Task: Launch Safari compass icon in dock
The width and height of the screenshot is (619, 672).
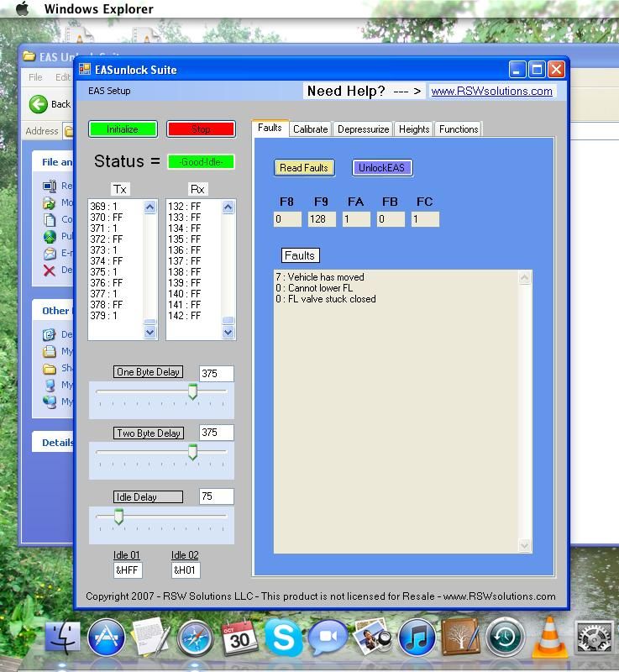Action: coord(196,638)
